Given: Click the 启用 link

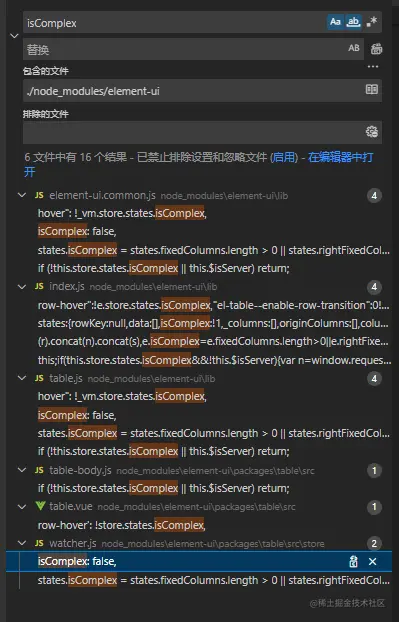Looking at the screenshot, I should (284, 157).
